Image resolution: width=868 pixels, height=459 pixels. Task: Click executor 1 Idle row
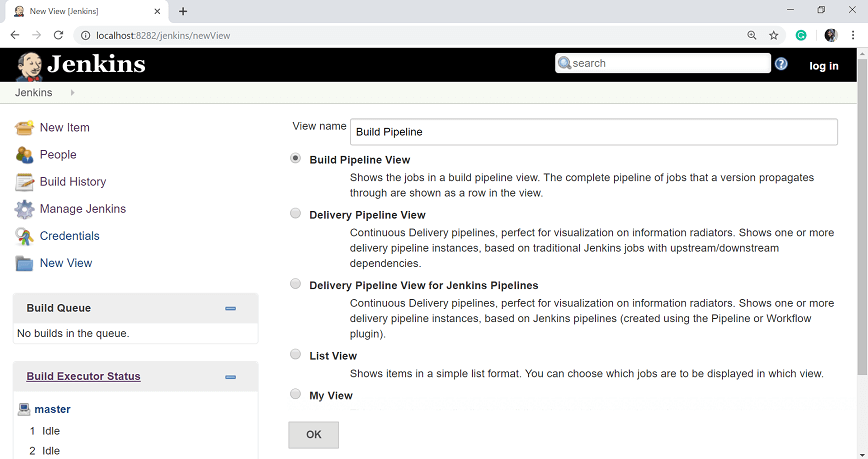pos(45,431)
